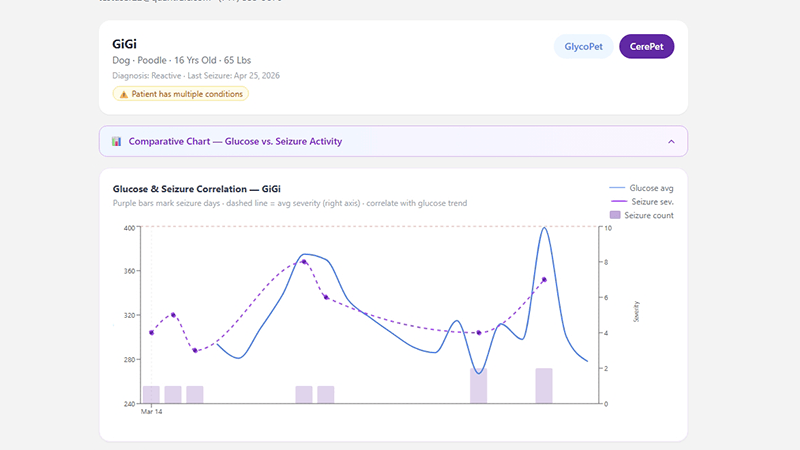Click the last seizure severity point near 7
Screen dimensions: 800x450
(x=544, y=280)
